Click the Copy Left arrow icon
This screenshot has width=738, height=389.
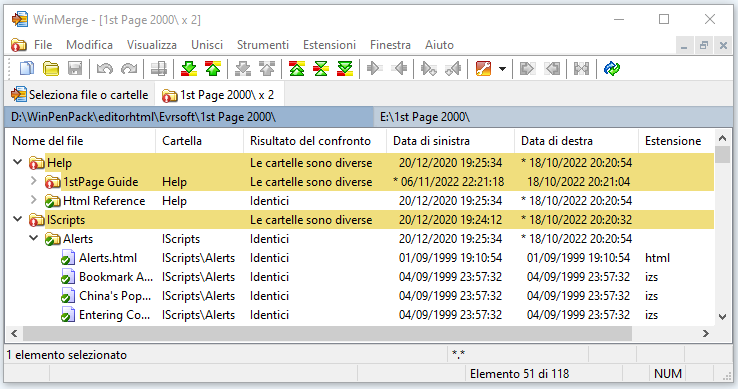tap(399, 69)
